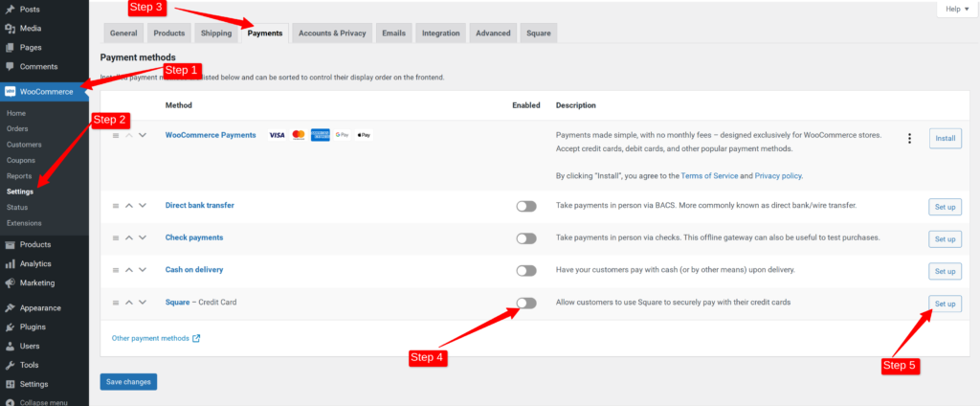Enable the Direct bank transfer toggle

(x=526, y=207)
